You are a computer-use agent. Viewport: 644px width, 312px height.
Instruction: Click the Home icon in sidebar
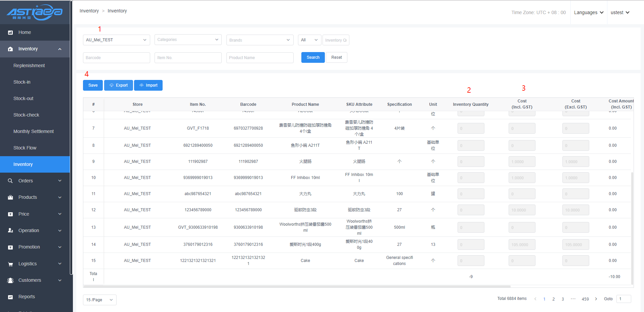click(x=10, y=33)
